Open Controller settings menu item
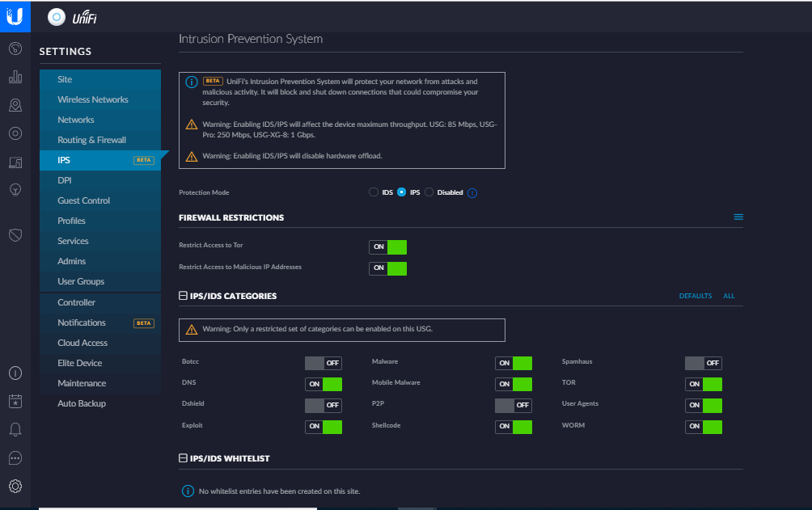Screen dimensions: 812x510 (100, 302)
